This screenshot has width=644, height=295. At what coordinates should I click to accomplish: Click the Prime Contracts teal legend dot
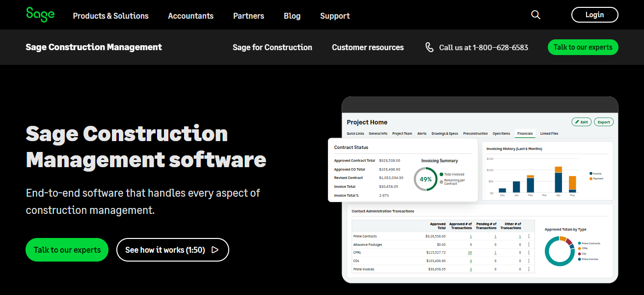580,243
